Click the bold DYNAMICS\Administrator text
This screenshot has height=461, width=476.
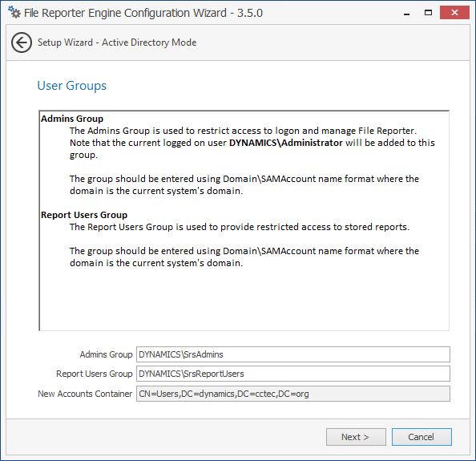(x=286, y=143)
